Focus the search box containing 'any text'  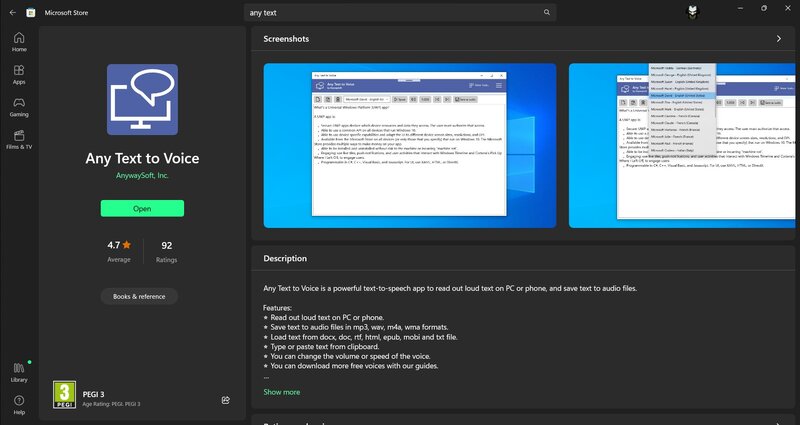(x=399, y=13)
